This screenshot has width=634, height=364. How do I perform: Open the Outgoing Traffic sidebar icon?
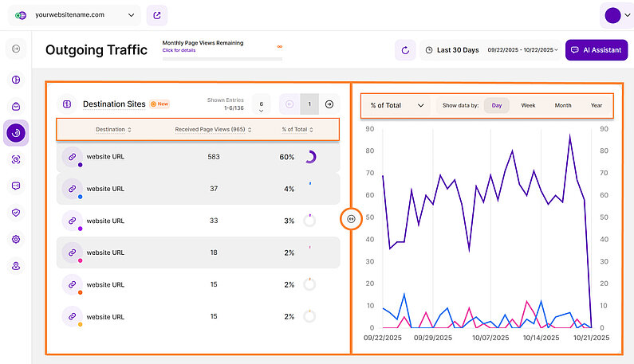17,133
